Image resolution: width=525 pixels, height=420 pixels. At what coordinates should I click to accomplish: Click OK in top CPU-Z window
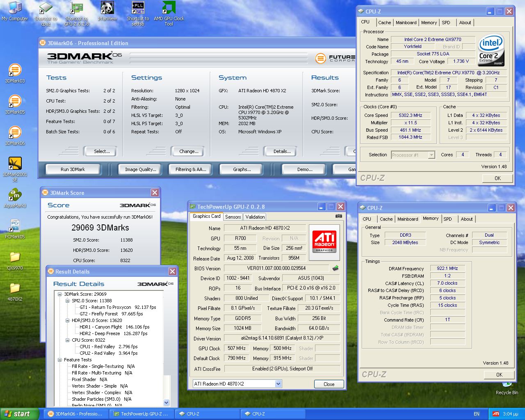click(498, 178)
